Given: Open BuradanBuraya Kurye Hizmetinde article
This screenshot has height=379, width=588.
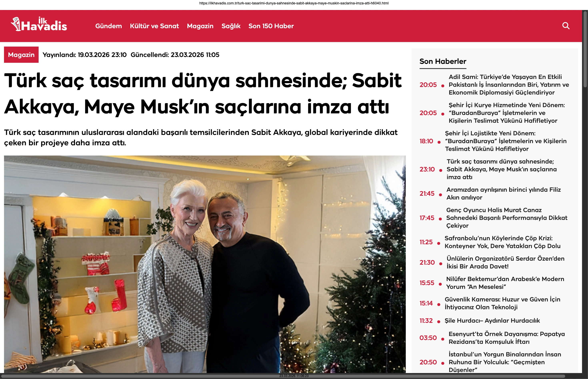Looking at the screenshot, I should [507, 113].
